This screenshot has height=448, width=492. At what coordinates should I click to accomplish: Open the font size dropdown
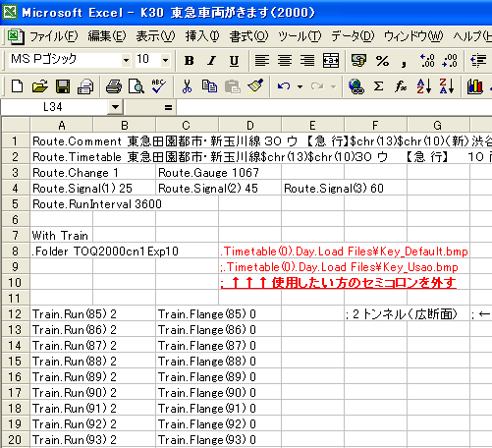click(x=166, y=60)
